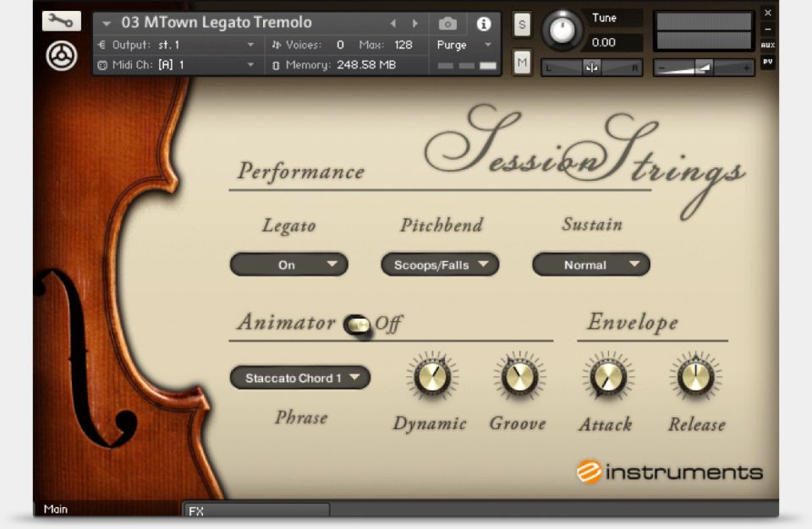This screenshot has height=529, width=812.
Task: Show instrument info via the i icon
Action: pyautogui.click(x=484, y=24)
